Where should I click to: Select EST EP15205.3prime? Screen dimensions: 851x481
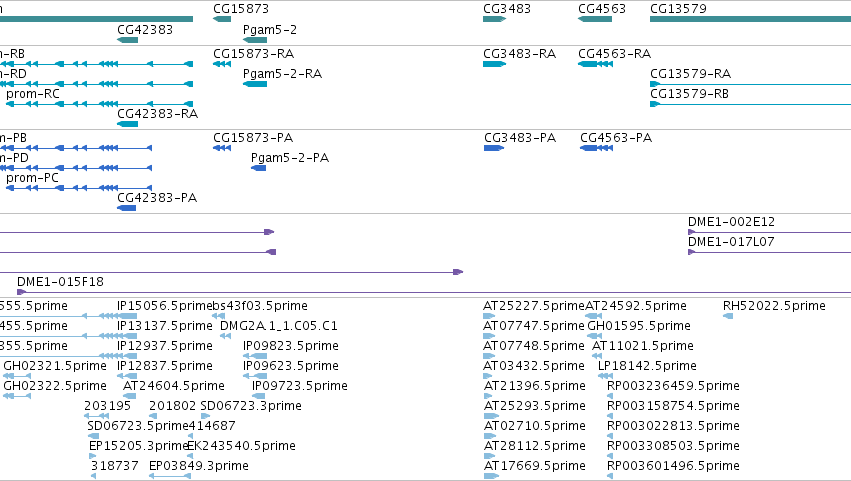[x=93, y=457]
